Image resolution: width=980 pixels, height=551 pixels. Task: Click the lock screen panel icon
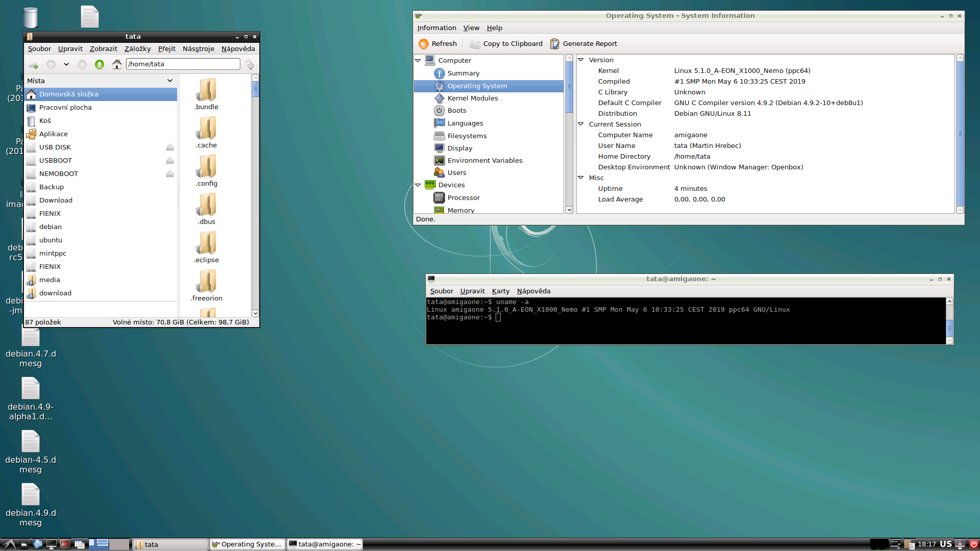[960, 544]
